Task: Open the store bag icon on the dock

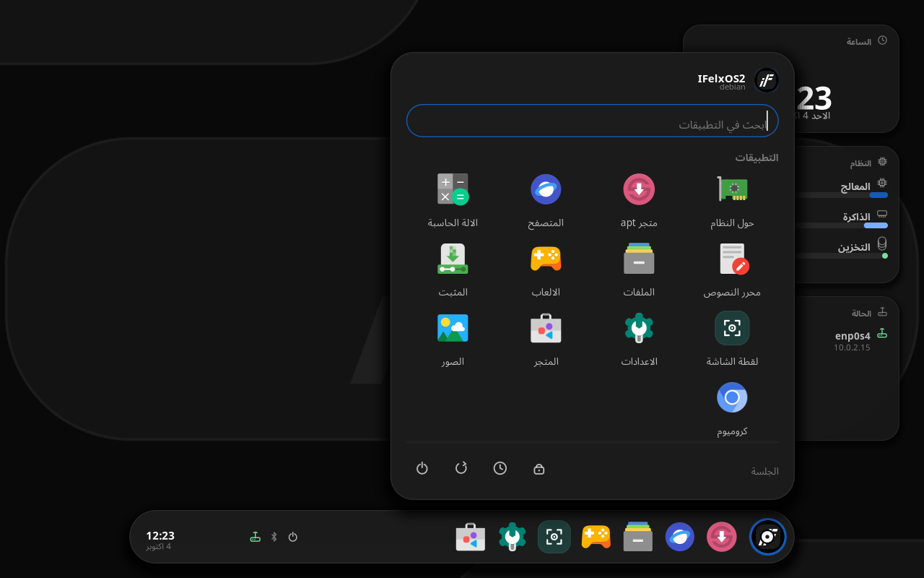Action: point(471,537)
